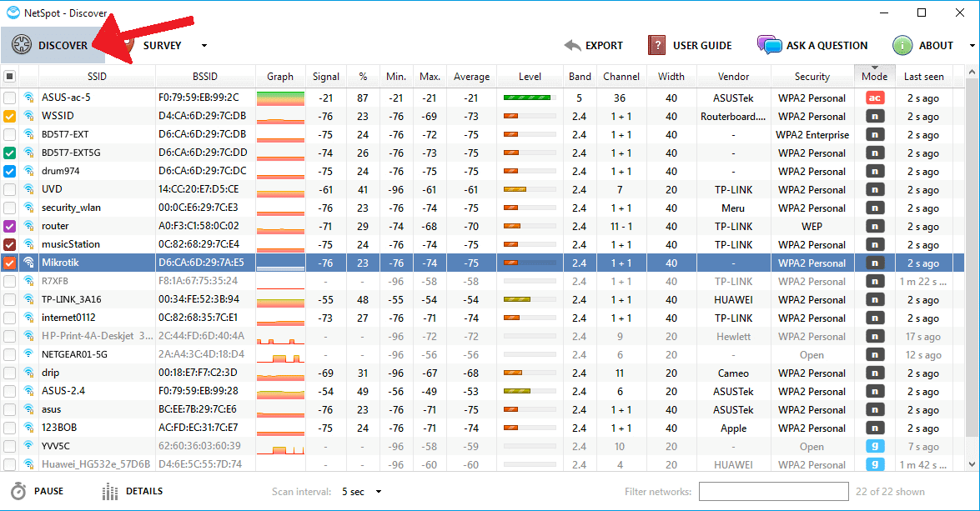Click the Wi-Fi icon next to Mikrotik
980x511 pixels.
(x=28, y=263)
